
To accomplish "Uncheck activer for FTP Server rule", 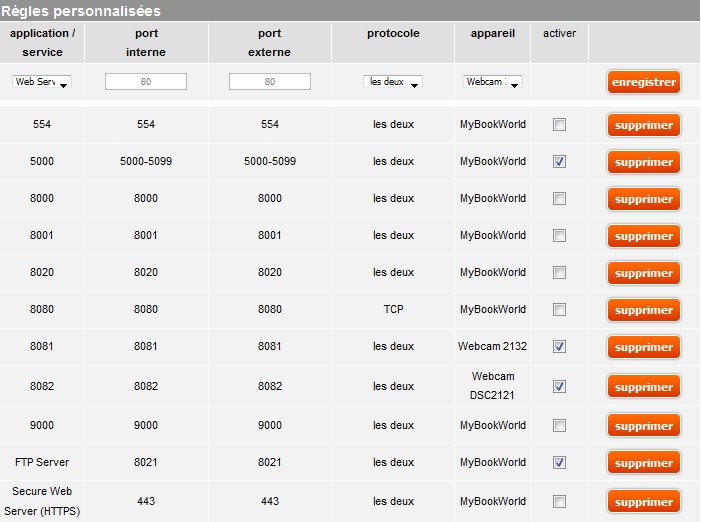I will click(x=559, y=462).
